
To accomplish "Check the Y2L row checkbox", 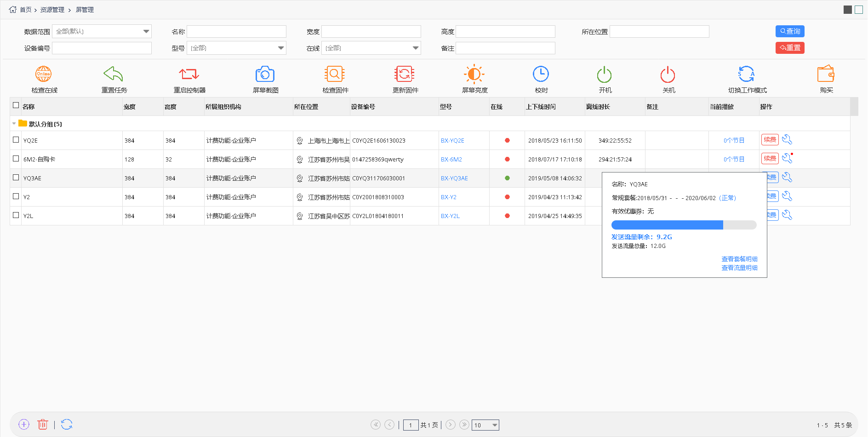I will pos(16,215).
